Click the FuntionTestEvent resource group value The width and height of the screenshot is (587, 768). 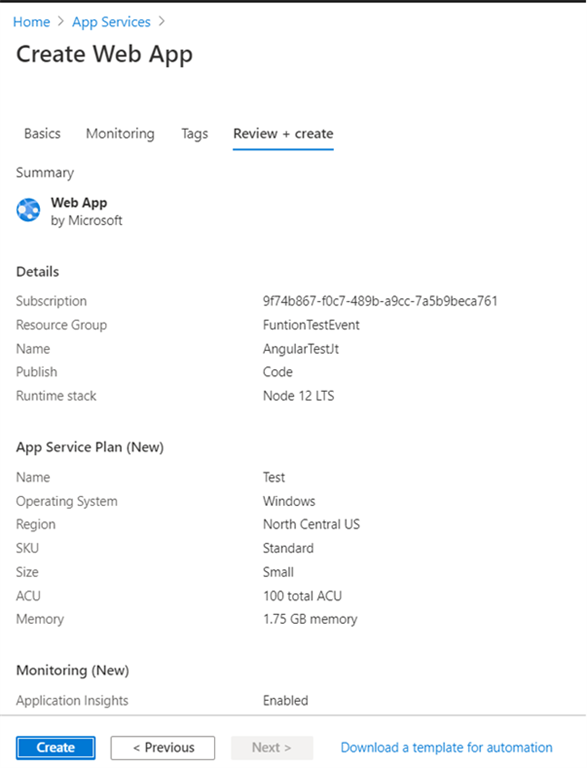tap(311, 325)
